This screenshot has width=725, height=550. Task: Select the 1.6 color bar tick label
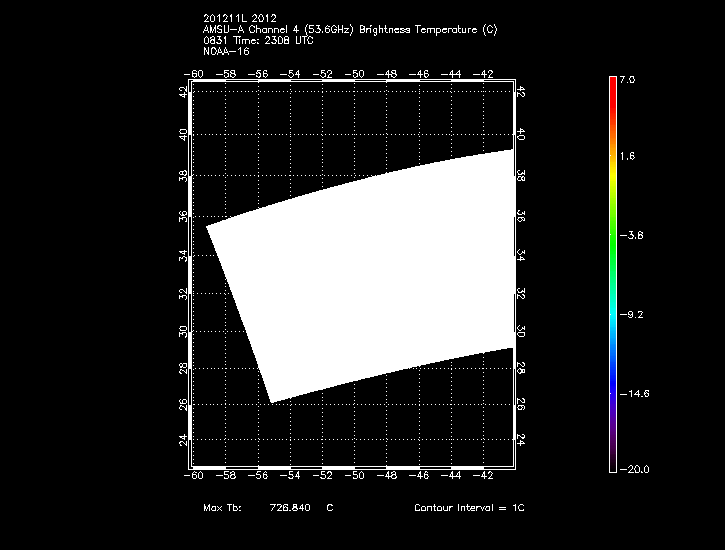[x=626, y=157]
